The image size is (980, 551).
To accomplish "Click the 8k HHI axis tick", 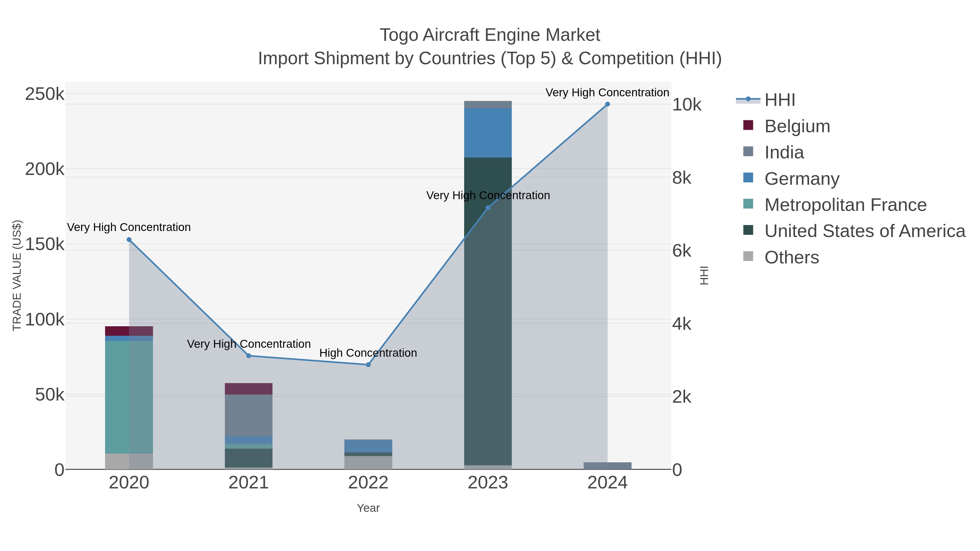I will 682,178.
